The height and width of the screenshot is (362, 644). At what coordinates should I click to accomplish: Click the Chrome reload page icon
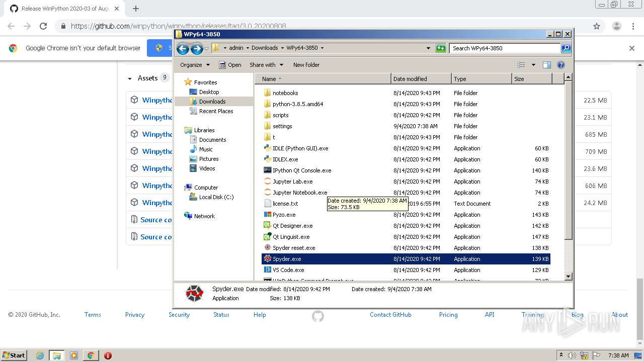(43, 26)
